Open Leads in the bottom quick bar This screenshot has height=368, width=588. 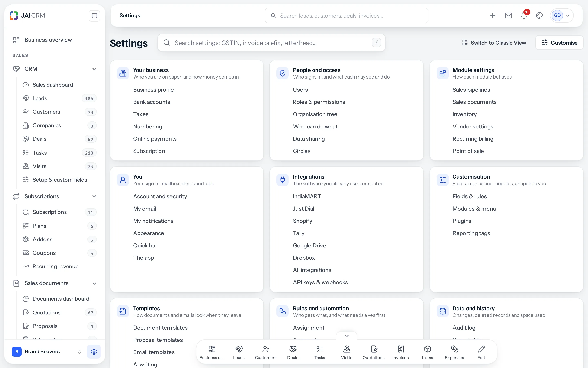(239, 352)
